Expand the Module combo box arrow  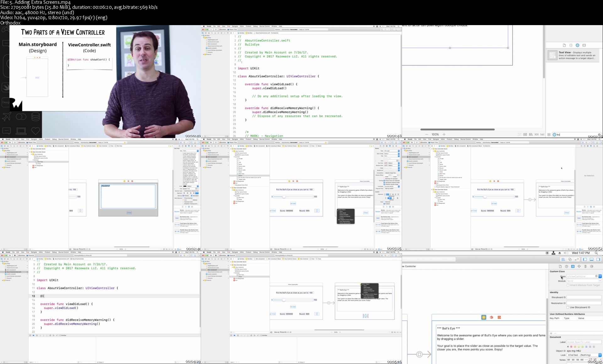click(600, 281)
